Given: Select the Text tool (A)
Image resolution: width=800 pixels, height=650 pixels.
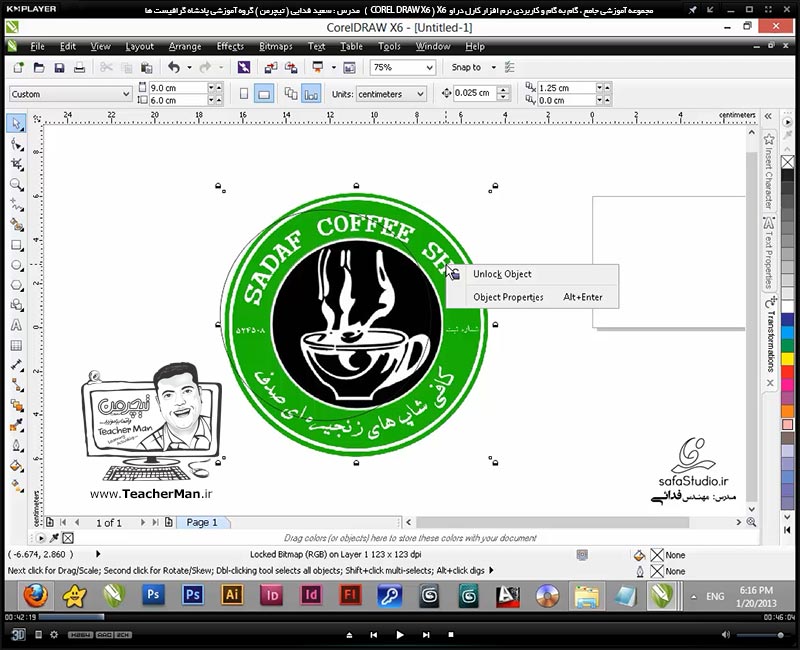Looking at the screenshot, I should click(x=16, y=325).
